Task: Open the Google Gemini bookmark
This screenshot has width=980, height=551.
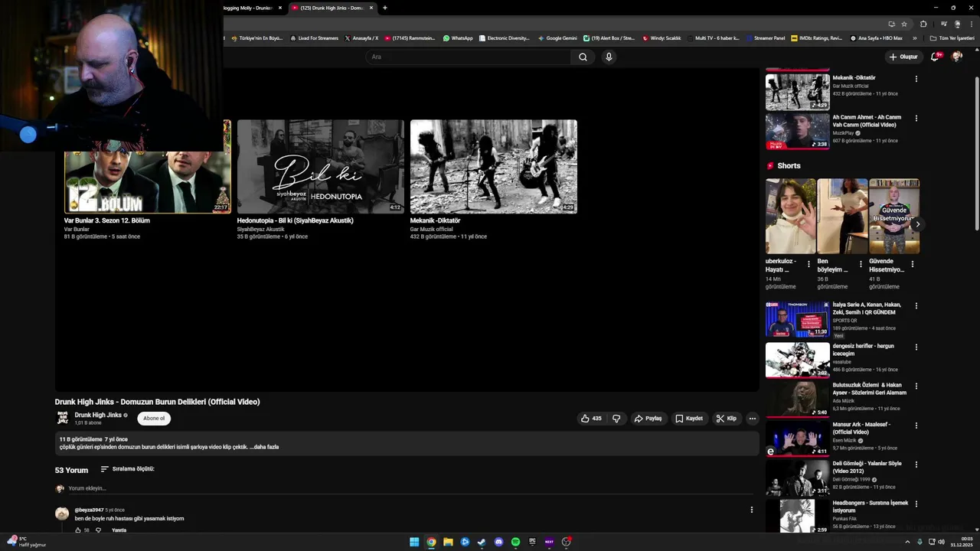Action: (557, 37)
